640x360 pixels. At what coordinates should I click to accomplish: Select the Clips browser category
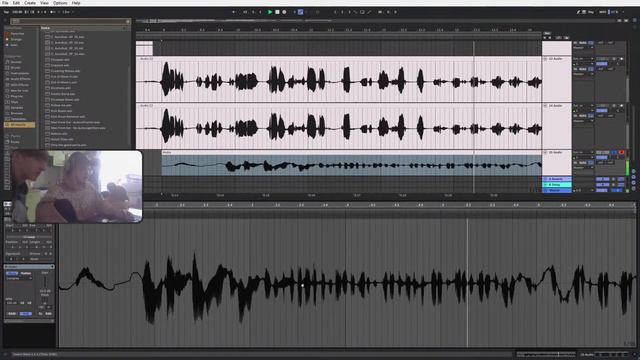[x=15, y=102]
